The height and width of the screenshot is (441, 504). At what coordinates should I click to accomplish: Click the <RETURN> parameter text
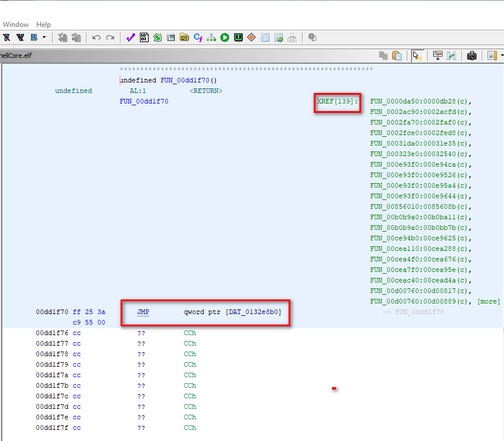205,91
